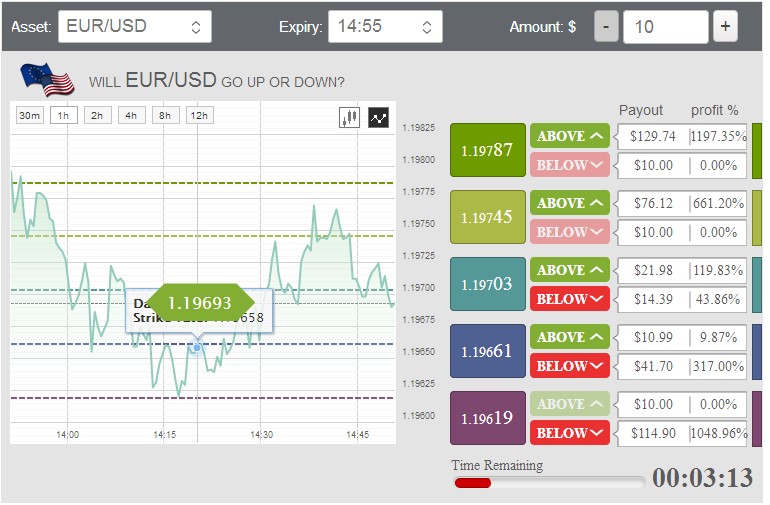Decrease amount with minus button
Screen dimensions: 770x505
[606, 27]
